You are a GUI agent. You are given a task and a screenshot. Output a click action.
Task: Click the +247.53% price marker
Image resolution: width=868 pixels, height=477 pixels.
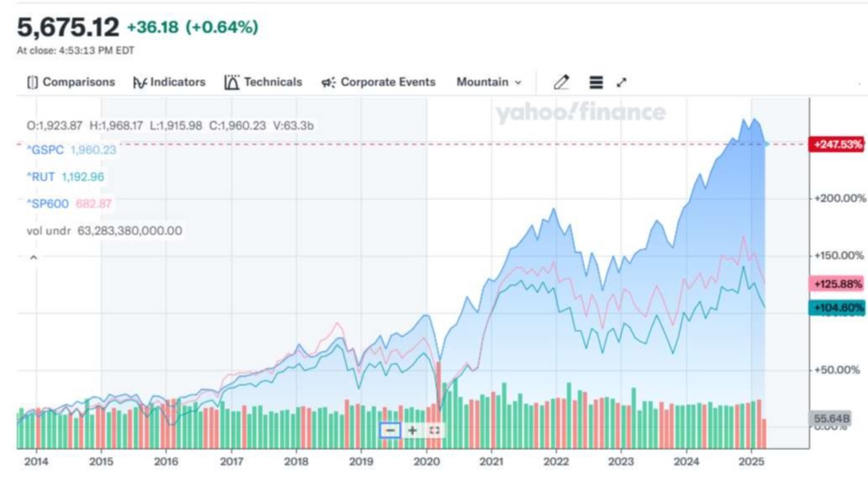(x=836, y=145)
